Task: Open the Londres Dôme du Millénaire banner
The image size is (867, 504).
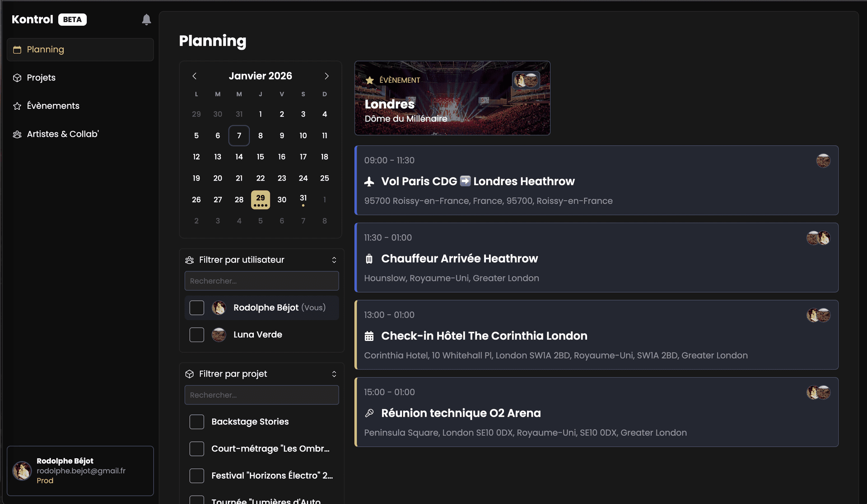Action: (x=452, y=98)
